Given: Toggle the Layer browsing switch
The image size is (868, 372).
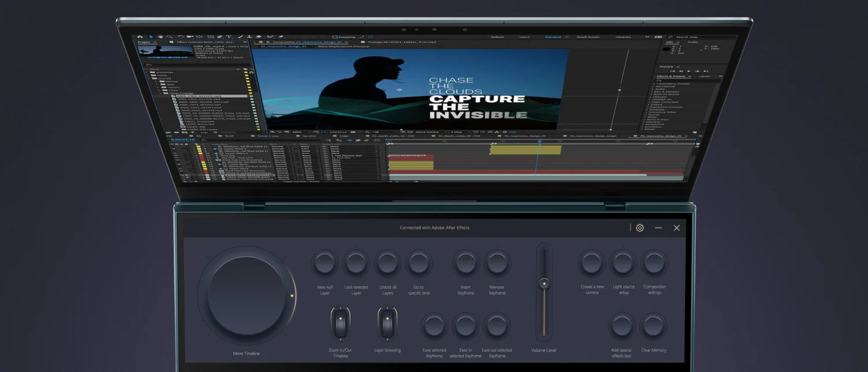Looking at the screenshot, I should pos(387,323).
